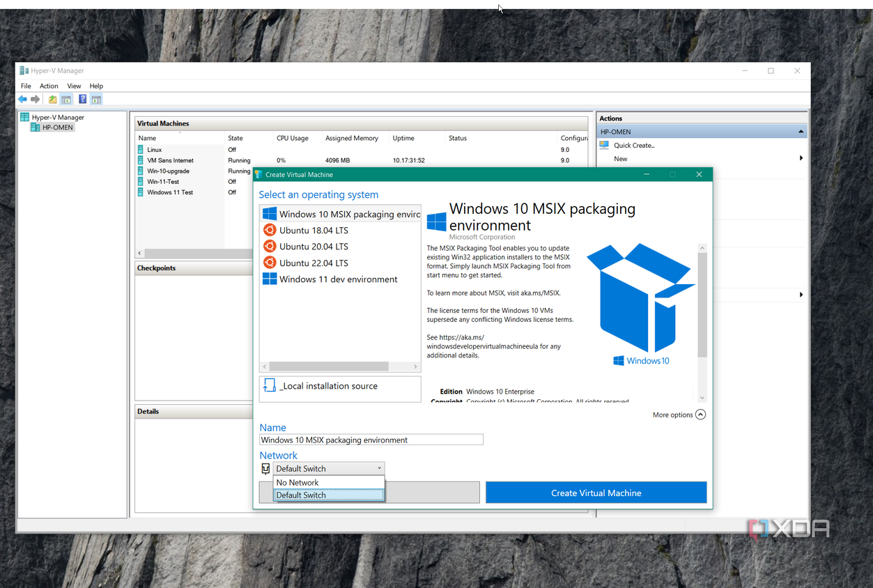Viewport: 873px width, 588px height.
Task: Click the Local installation source file icon
Action: [x=269, y=385]
